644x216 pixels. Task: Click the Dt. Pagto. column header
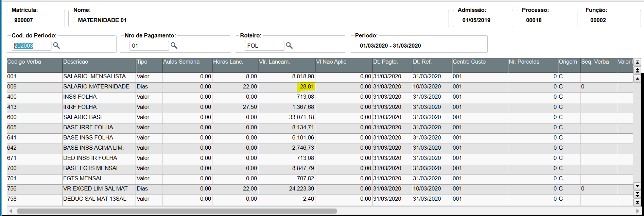[392, 65]
